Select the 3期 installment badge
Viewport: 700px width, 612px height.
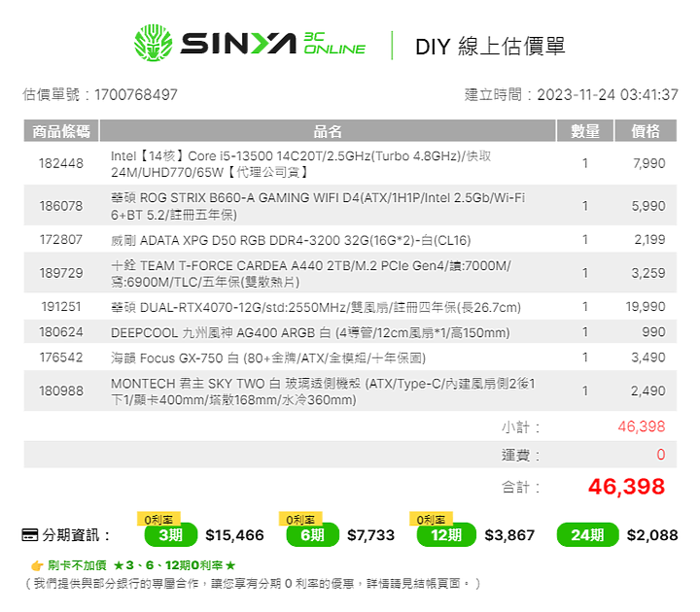point(171,535)
